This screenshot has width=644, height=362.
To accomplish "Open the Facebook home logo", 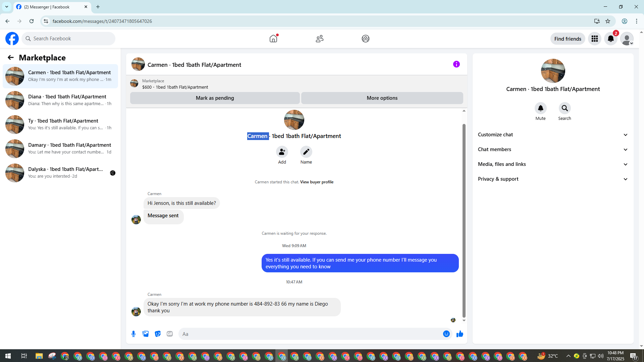I will pyautogui.click(x=12, y=39).
